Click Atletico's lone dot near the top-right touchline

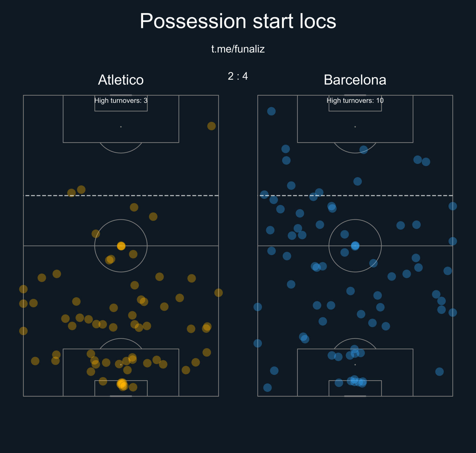[211, 126]
